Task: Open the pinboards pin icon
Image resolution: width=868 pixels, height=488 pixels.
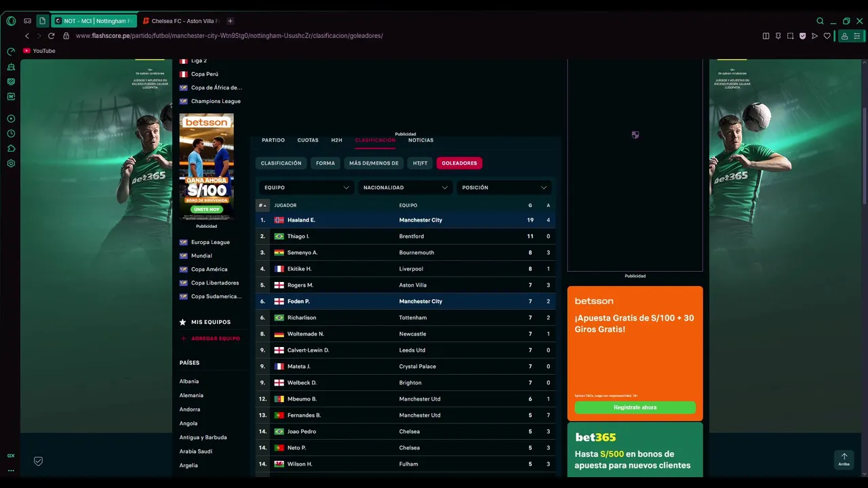Action: pos(778,36)
